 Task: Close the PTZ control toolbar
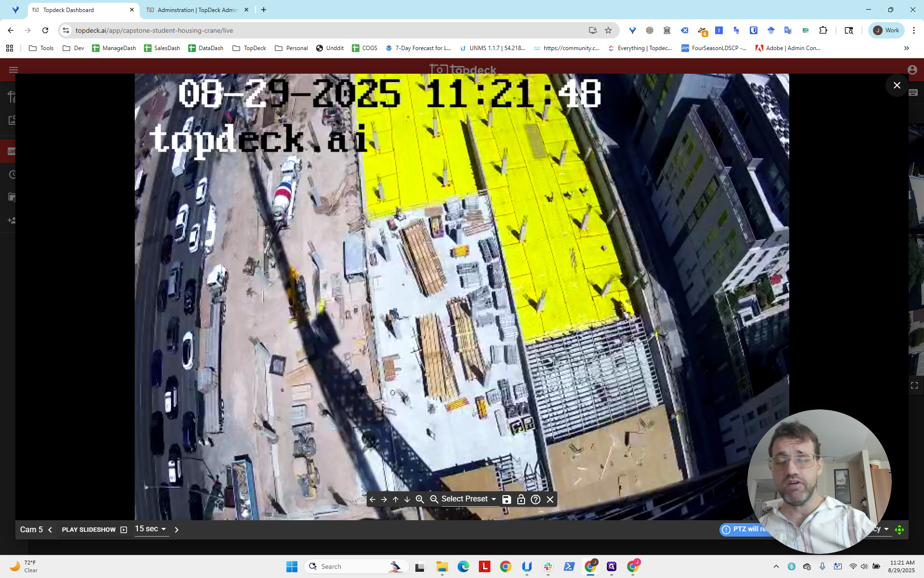[x=550, y=499]
